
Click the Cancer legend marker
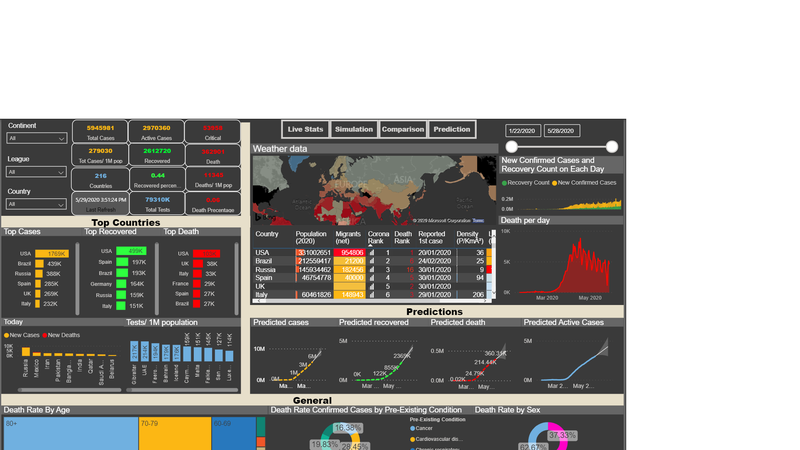click(x=413, y=427)
